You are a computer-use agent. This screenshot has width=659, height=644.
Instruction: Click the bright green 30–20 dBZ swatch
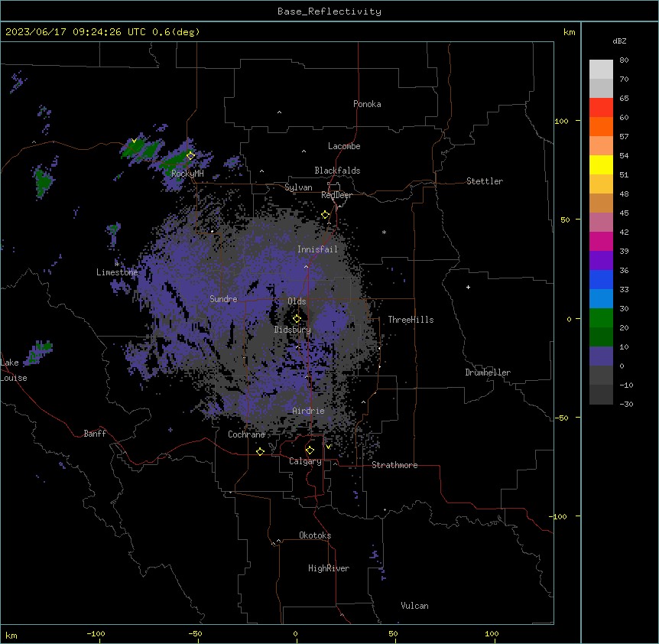click(601, 318)
